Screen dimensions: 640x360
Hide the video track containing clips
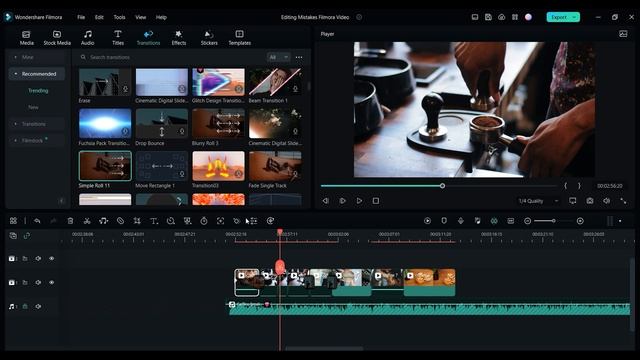point(51,282)
